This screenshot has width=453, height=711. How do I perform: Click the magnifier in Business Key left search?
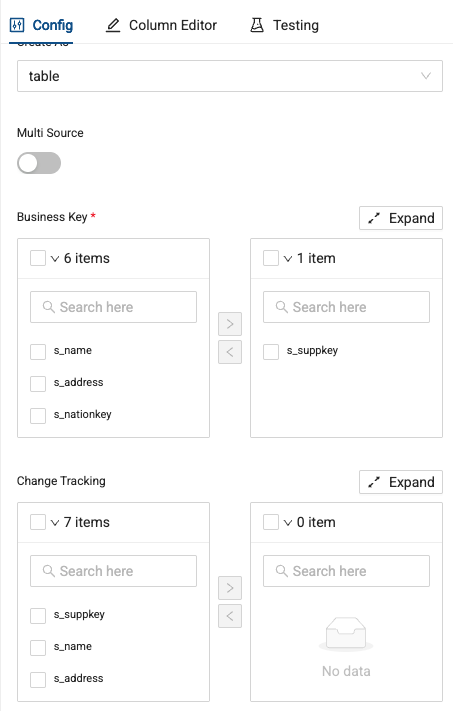coord(49,307)
